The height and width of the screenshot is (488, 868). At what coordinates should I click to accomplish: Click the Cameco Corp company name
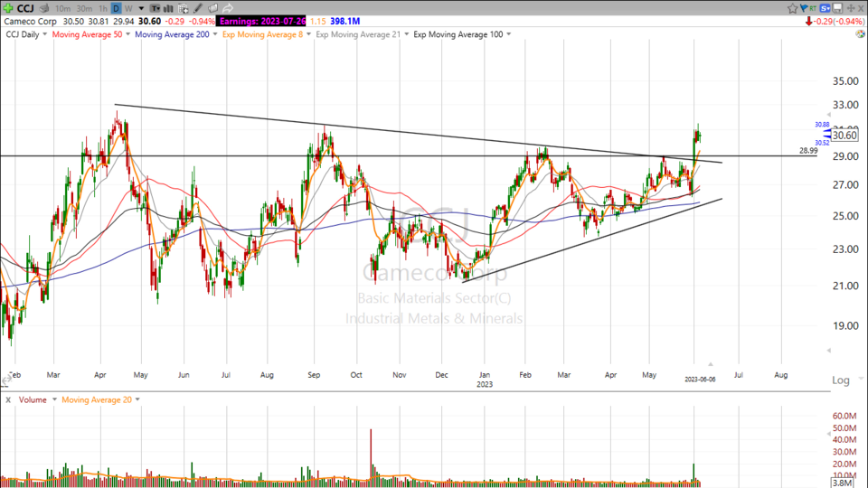pos(31,21)
